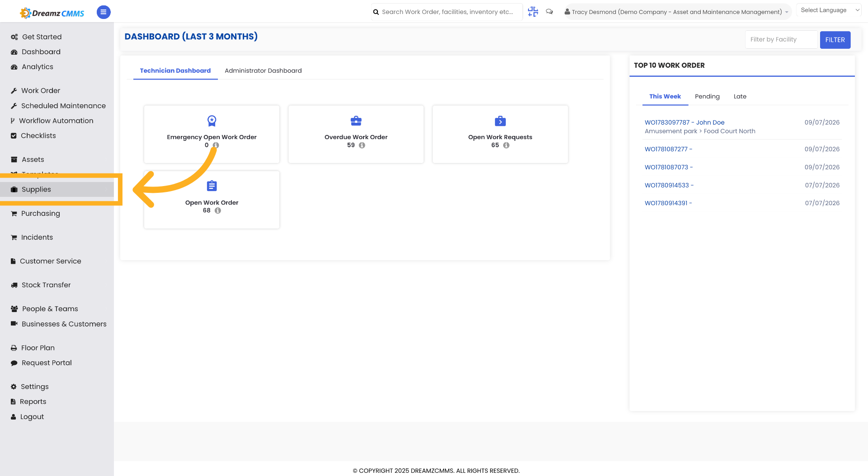Viewport: 868px width, 476px height.
Task: Open the Select Language dropdown
Action: click(x=829, y=10)
